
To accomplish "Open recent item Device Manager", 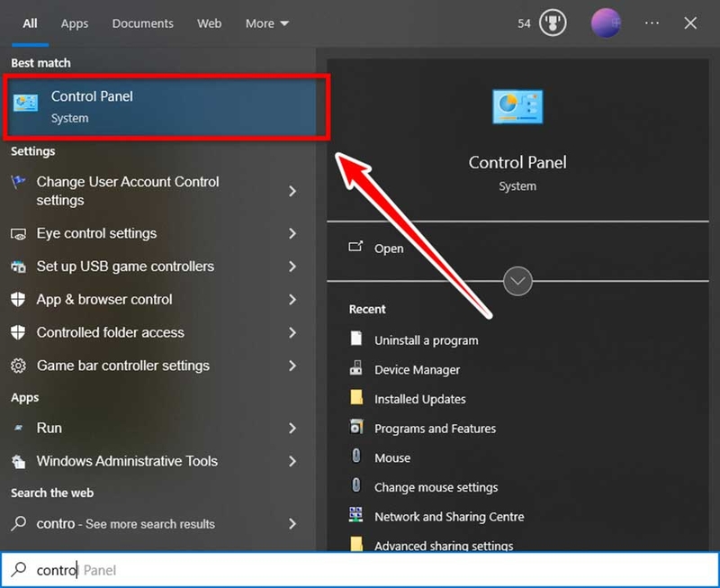I will 417,370.
